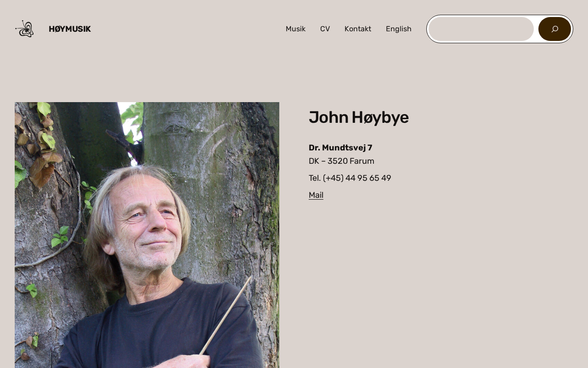Switch language to English
Viewport: 588px width, 368px height.
[x=399, y=29]
